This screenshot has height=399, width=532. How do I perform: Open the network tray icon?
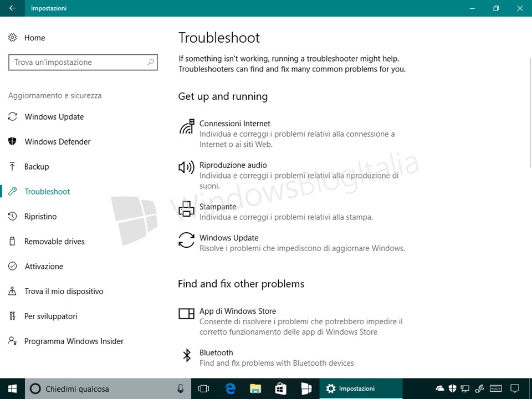465,388
